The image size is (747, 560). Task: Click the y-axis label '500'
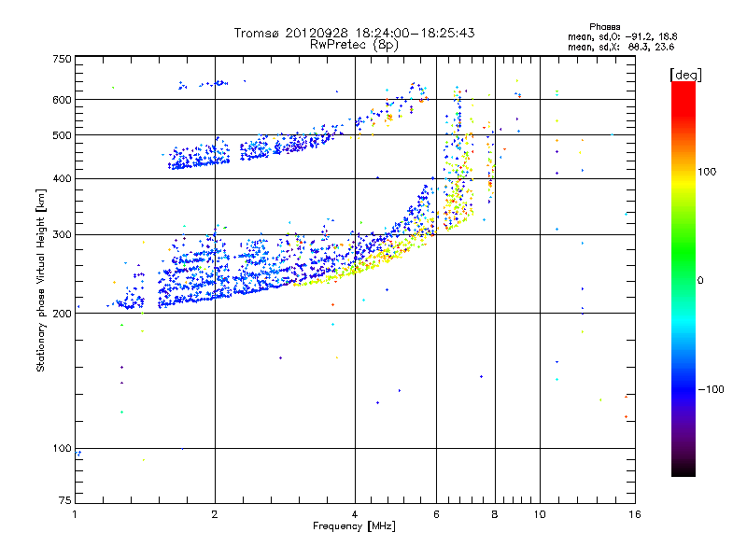[x=62, y=135]
